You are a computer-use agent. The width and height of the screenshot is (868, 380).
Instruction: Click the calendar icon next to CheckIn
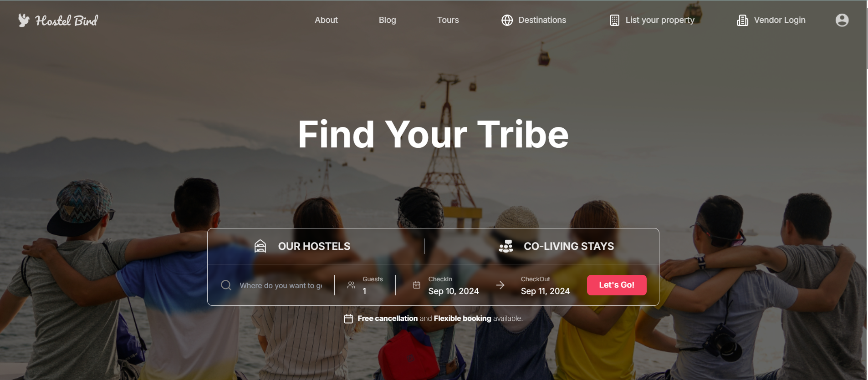click(x=416, y=285)
